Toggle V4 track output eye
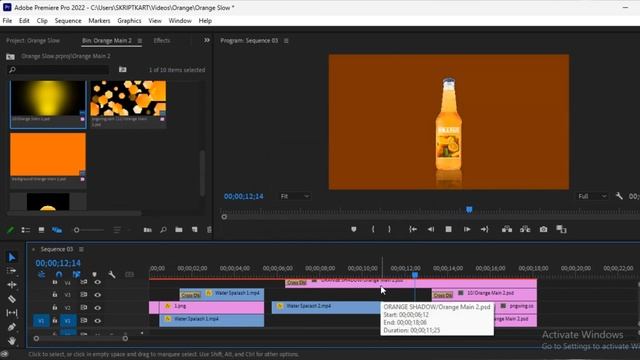 tap(98, 282)
